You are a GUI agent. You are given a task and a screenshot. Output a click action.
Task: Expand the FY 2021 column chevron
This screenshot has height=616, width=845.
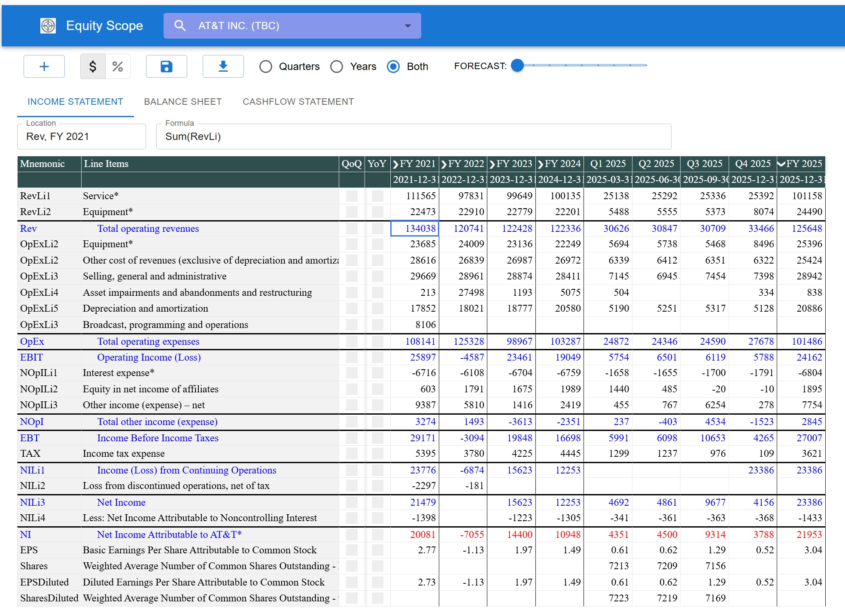(395, 164)
